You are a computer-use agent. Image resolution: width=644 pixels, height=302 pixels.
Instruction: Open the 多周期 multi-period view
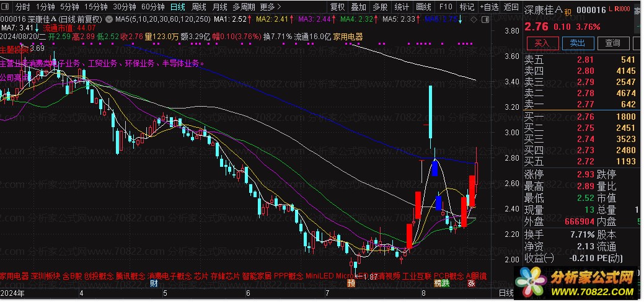pyautogui.click(x=244, y=7)
